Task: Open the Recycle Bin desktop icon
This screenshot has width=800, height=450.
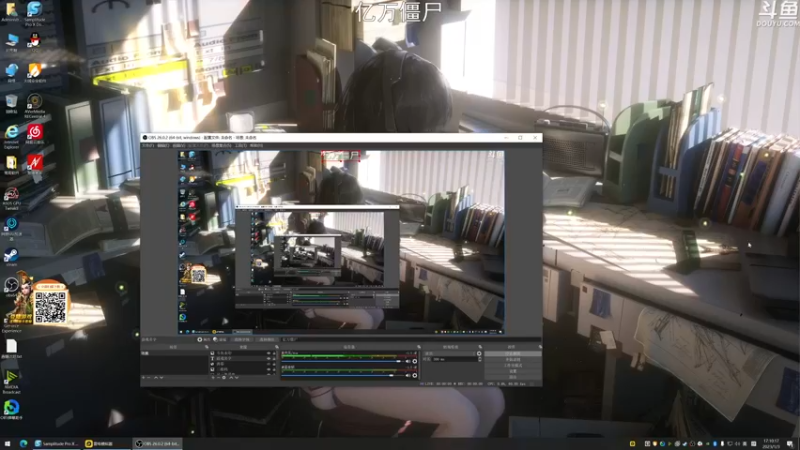Action: click(x=11, y=104)
